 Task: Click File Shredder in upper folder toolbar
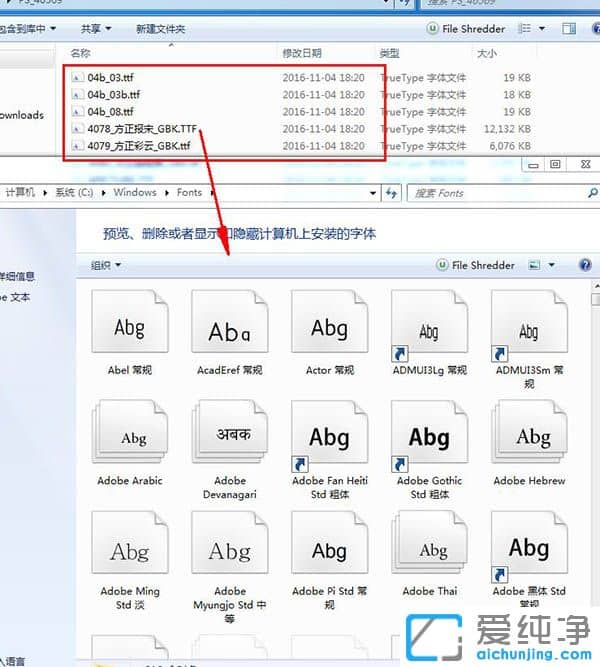(466, 29)
